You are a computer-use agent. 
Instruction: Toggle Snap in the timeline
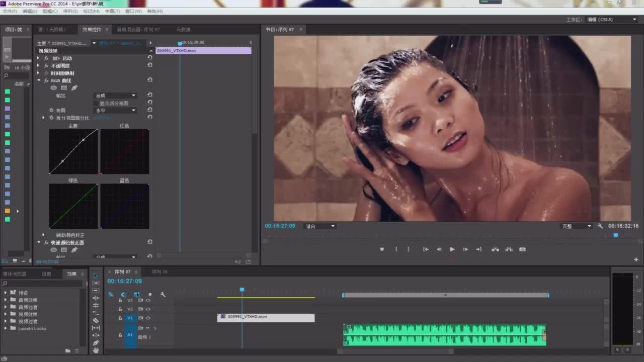pos(123,295)
